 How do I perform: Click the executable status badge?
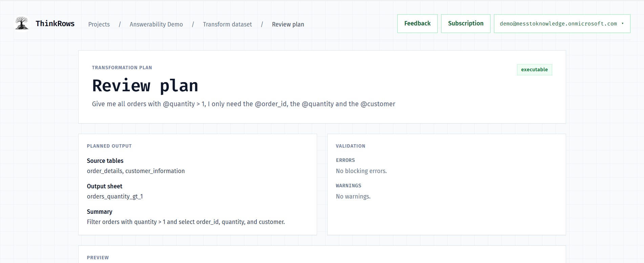coord(534,70)
